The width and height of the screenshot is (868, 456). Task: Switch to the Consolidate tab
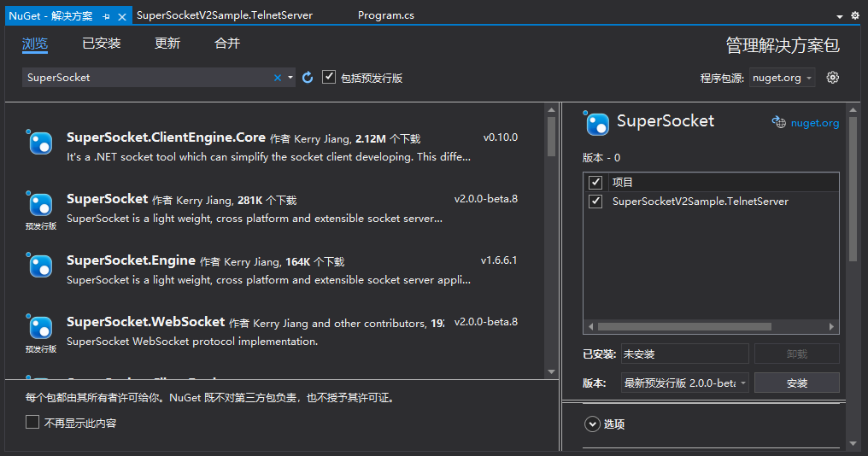click(x=227, y=44)
